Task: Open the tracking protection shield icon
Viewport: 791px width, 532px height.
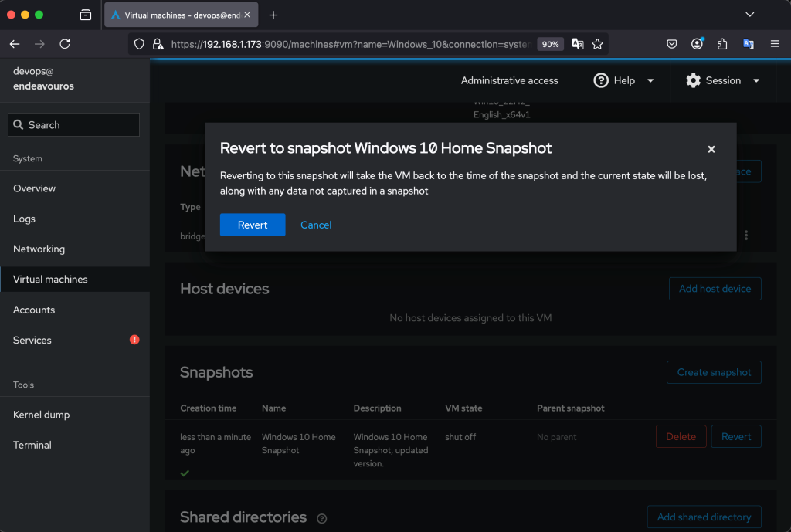Action: [x=139, y=44]
